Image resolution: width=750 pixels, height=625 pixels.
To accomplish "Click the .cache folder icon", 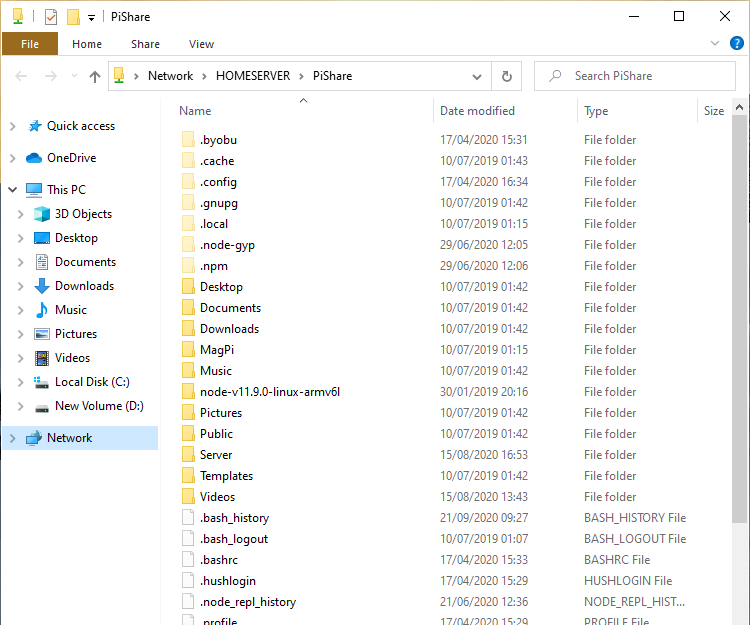I will tap(188, 161).
